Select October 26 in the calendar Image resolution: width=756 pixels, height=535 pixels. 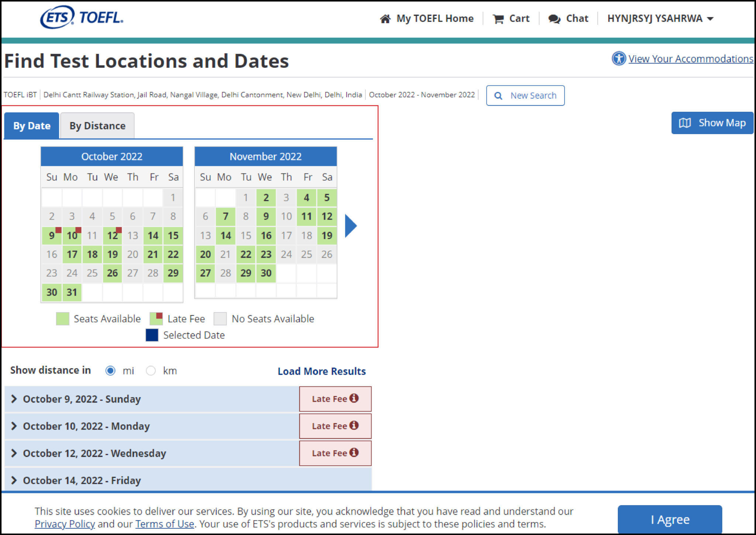tap(112, 273)
